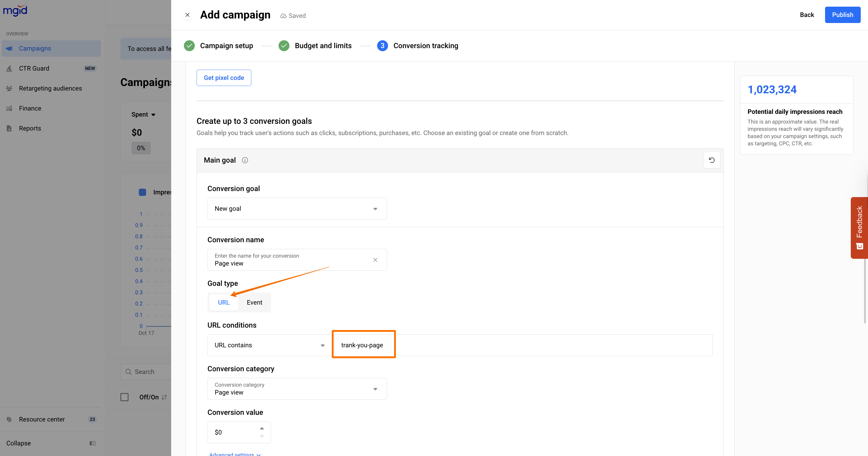Viewport: 868px width, 456px height.
Task: Open CTR Guard from the sidebar
Action: tap(34, 68)
